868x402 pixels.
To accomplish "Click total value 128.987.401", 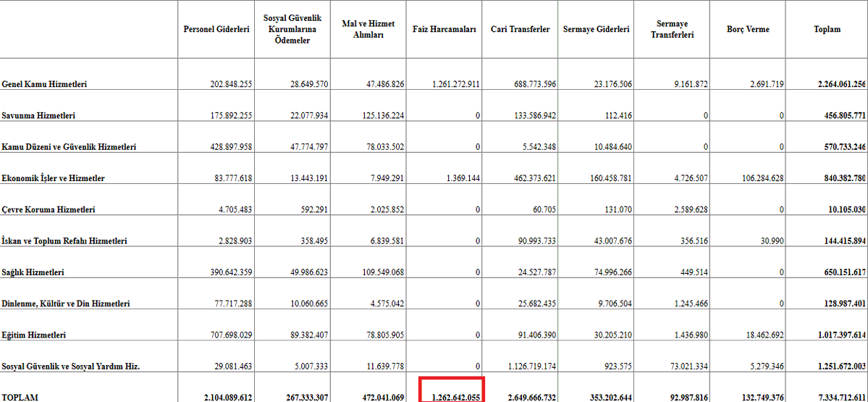I will (x=845, y=304).
